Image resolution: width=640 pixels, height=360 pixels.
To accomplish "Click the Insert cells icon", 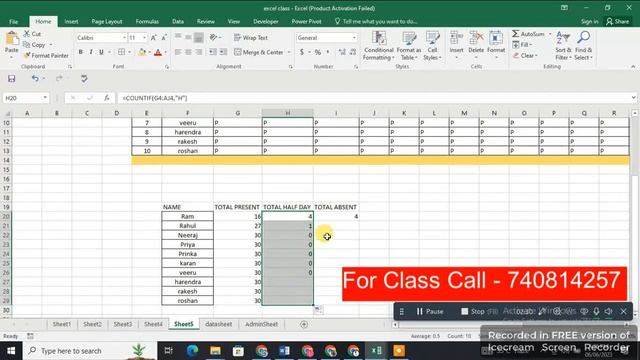I will click(456, 38).
